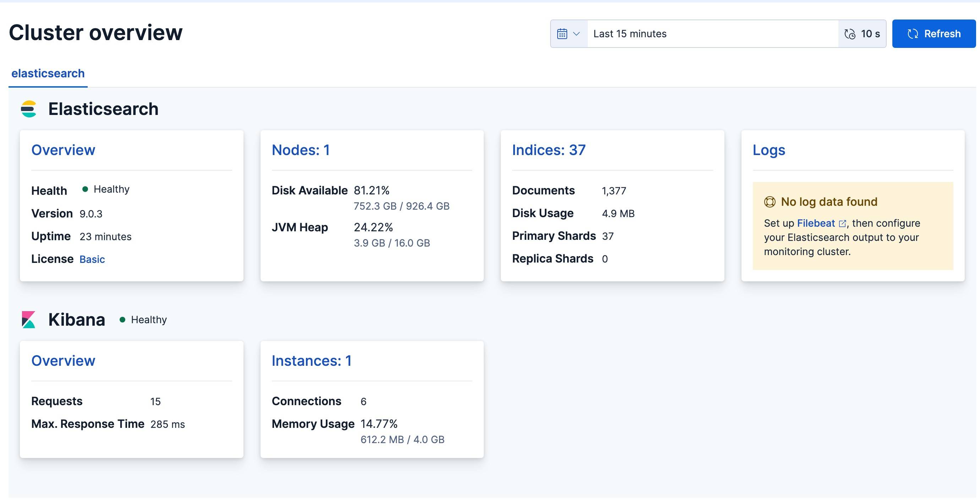
Task: Click the Connections value 6
Action: tap(363, 402)
